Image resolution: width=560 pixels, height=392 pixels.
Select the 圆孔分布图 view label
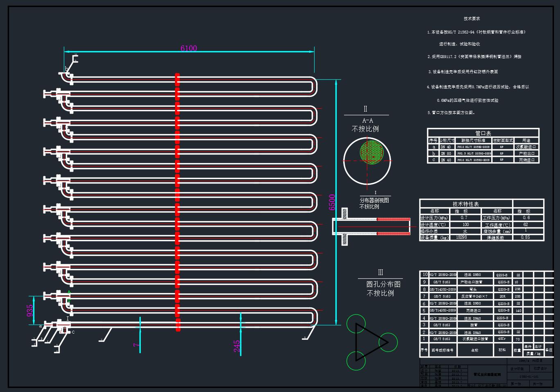(x=383, y=284)
